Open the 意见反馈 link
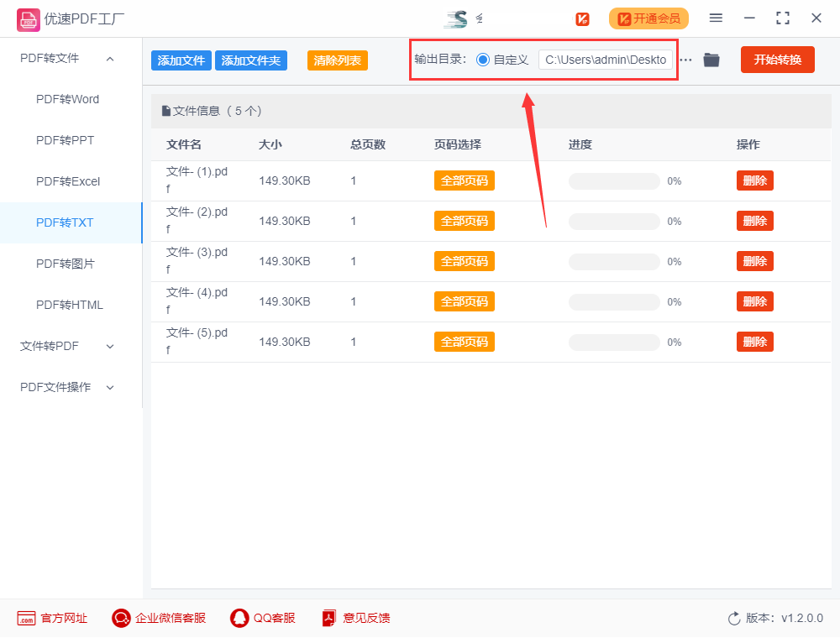 [x=366, y=618]
